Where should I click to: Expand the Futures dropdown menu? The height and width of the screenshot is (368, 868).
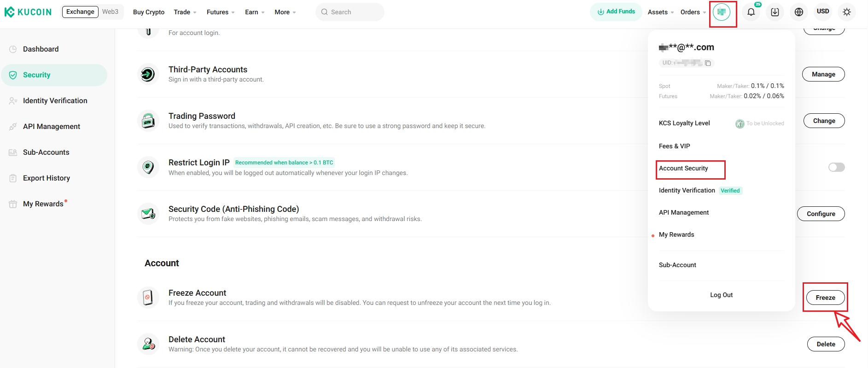click(221, 12)
